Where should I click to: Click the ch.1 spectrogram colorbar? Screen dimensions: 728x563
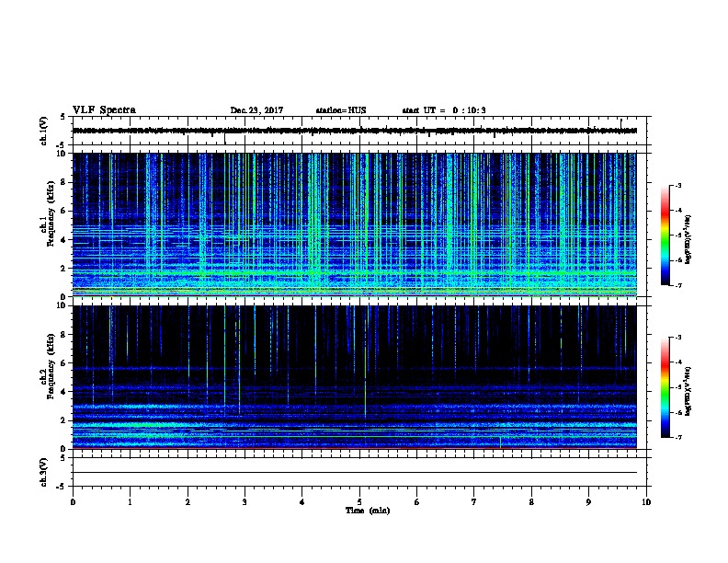click(665, 236)
